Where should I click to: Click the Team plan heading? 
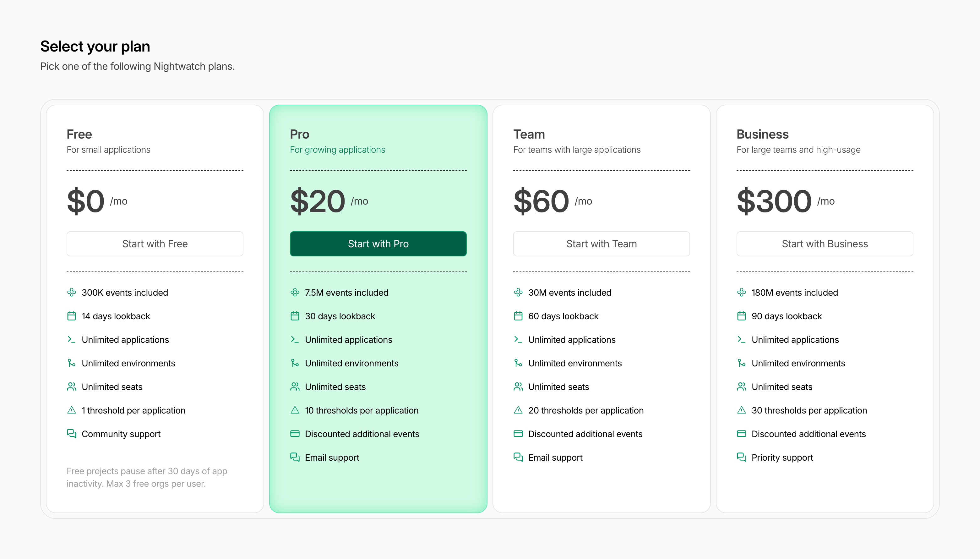pos(529,134)
